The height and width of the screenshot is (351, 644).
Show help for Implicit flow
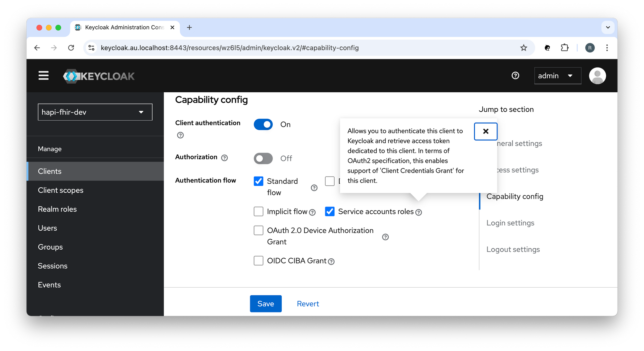pyautogui.click(x=312, y=212)
